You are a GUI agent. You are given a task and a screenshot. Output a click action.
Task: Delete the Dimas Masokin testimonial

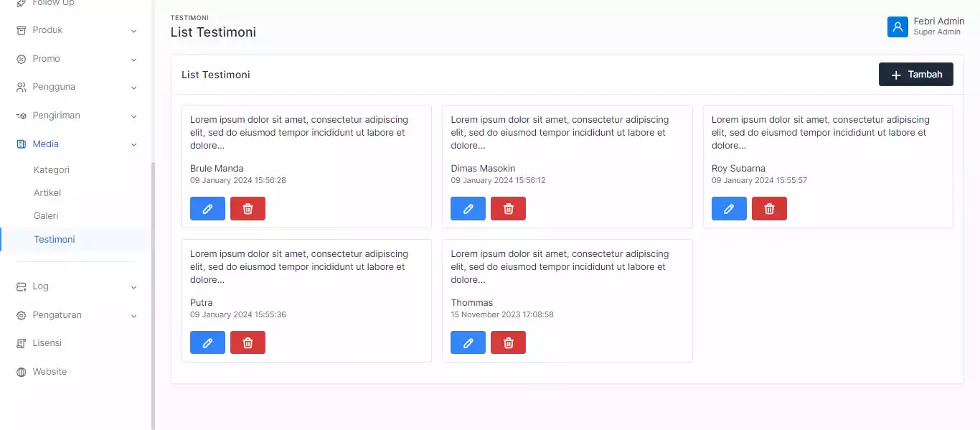508,209
